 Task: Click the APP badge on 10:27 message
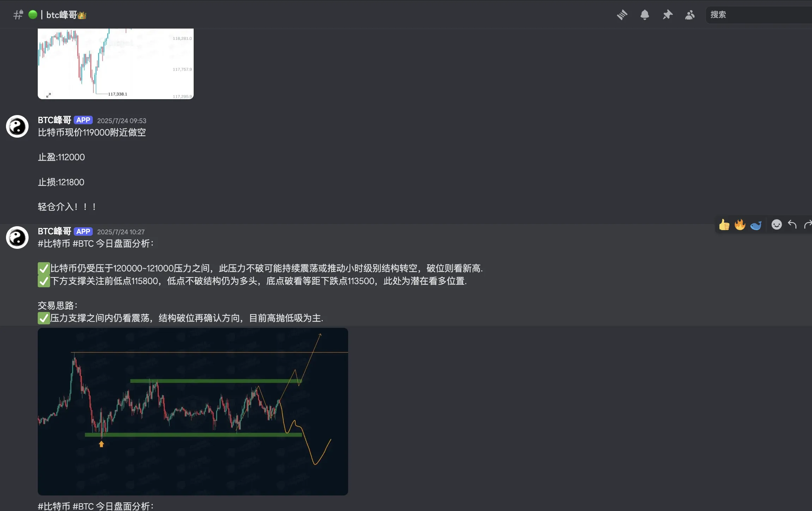tap(83, 232)
